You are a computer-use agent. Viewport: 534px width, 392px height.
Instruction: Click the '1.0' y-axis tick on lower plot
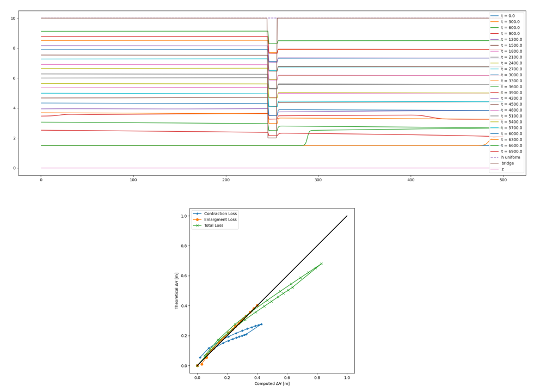pos(184,216)
